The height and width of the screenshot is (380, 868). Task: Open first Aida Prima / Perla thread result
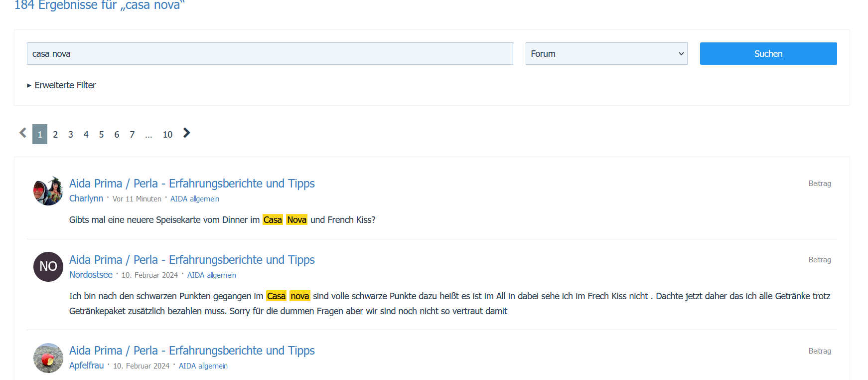pyautogui.click(x=192, y=184)
